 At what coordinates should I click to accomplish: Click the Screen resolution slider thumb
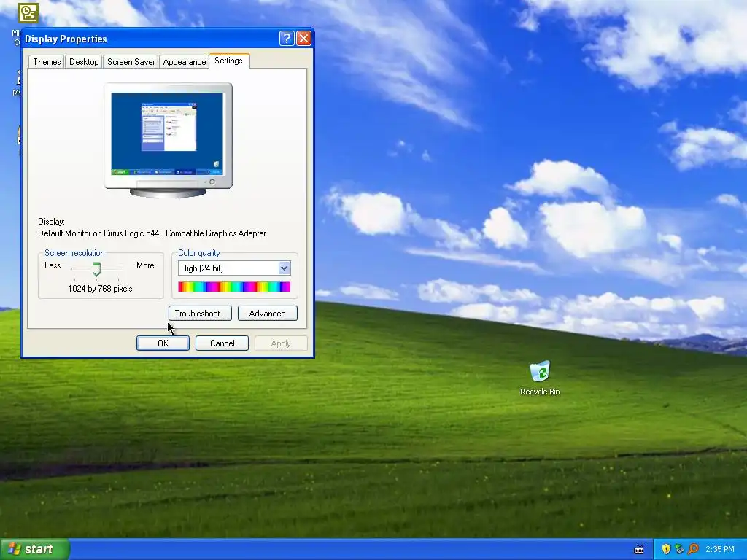pos(97,269)
